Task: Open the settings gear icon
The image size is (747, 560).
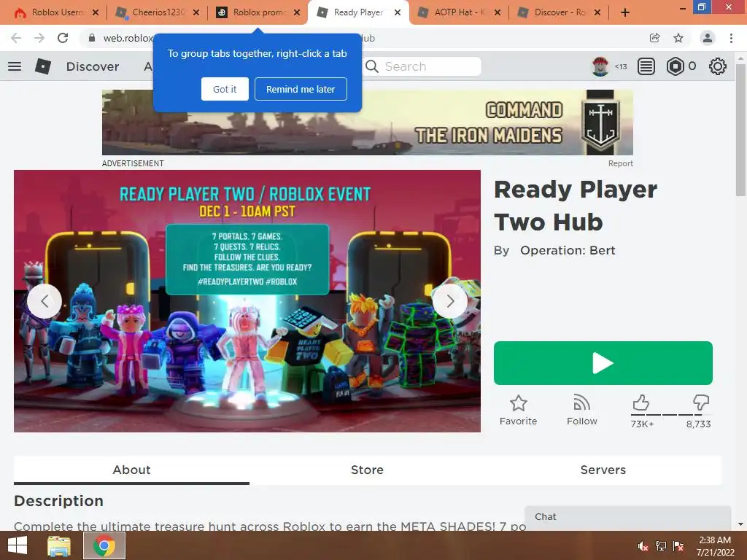Action: click(718, 66)
